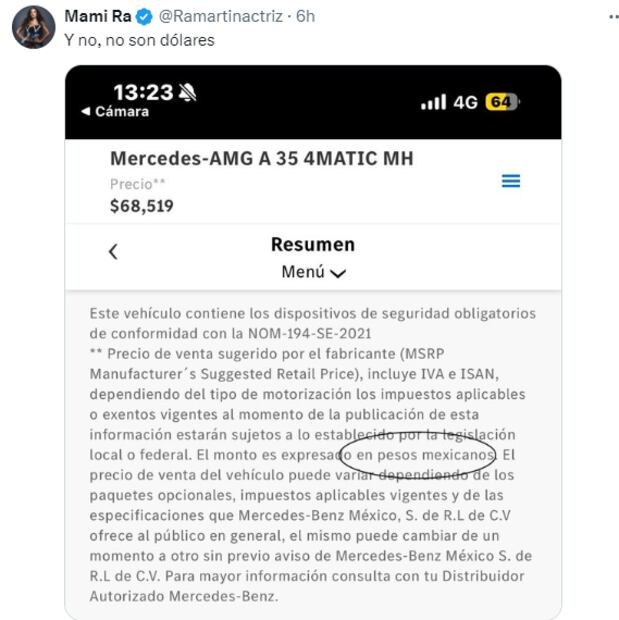Return to Cámara app via back link
Viewport: 619px width, 620px height.
115,112
